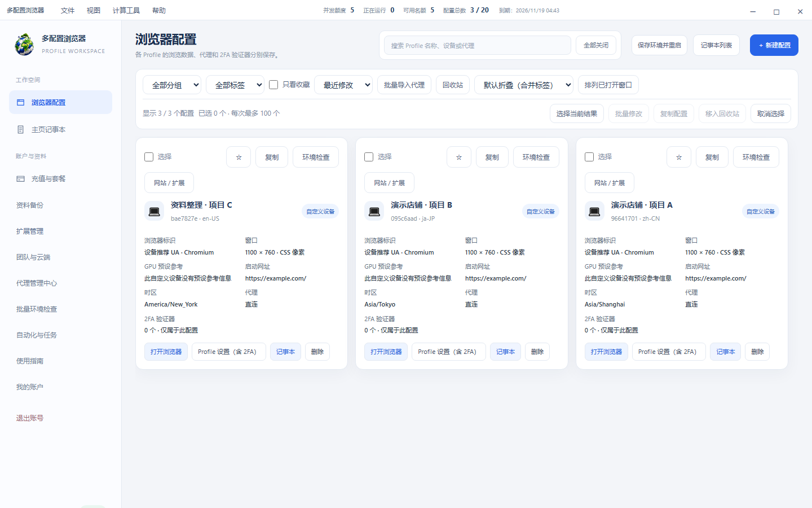
Task: Star the 演示店铺 · 项目 A profile
Action: pyautogui.click(x=679, y=157)
